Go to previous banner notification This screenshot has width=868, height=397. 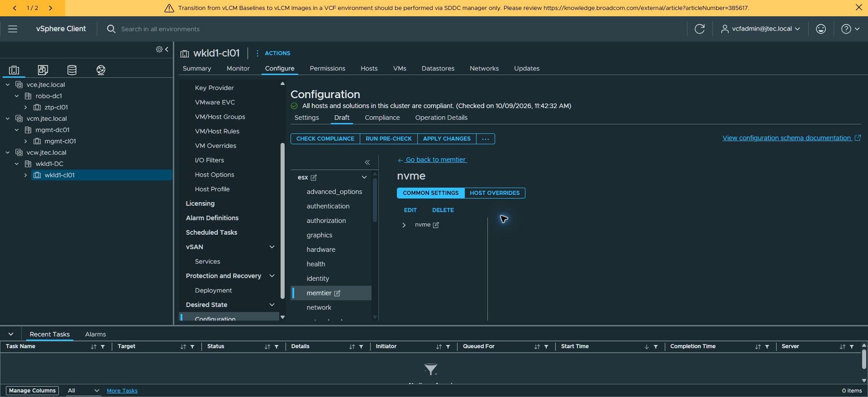click(14, 8)
